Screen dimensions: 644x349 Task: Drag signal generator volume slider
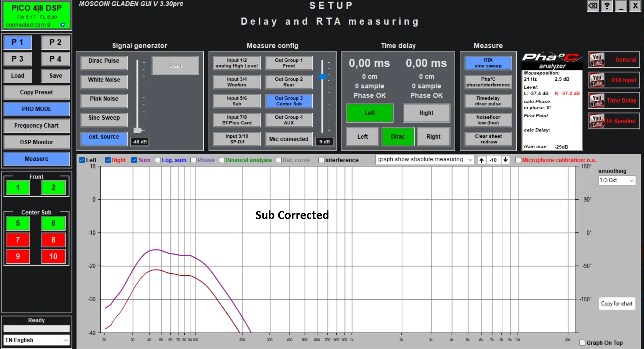137,130
